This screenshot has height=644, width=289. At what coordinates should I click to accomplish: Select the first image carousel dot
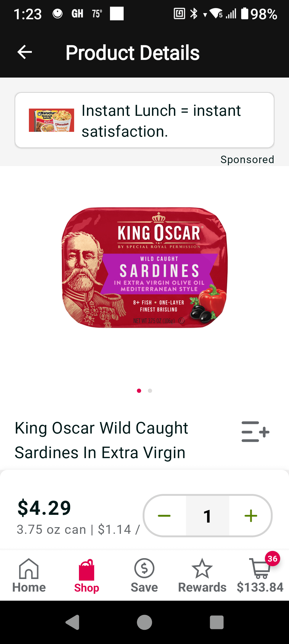pos(139,391)
